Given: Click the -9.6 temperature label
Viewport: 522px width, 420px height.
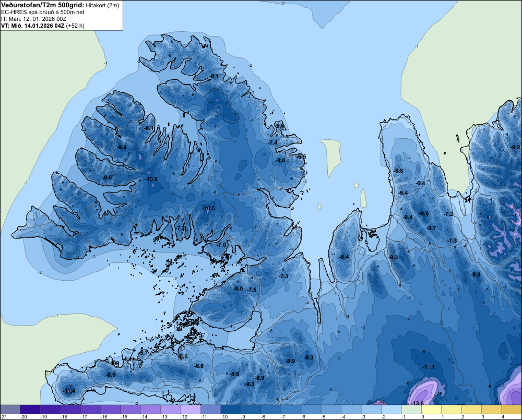Looking at the screenshot, I should [x=424, y=214].
